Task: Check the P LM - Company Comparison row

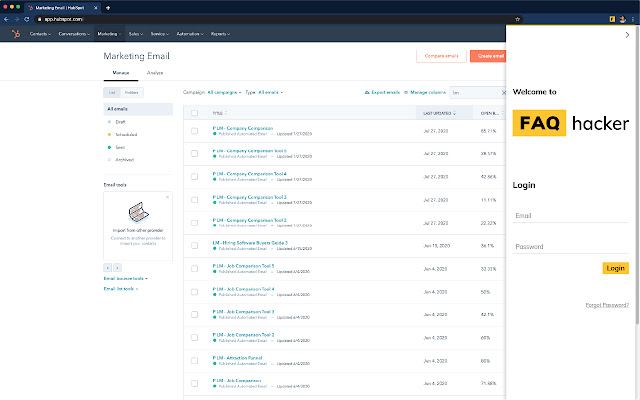Action: click(195, 131)
